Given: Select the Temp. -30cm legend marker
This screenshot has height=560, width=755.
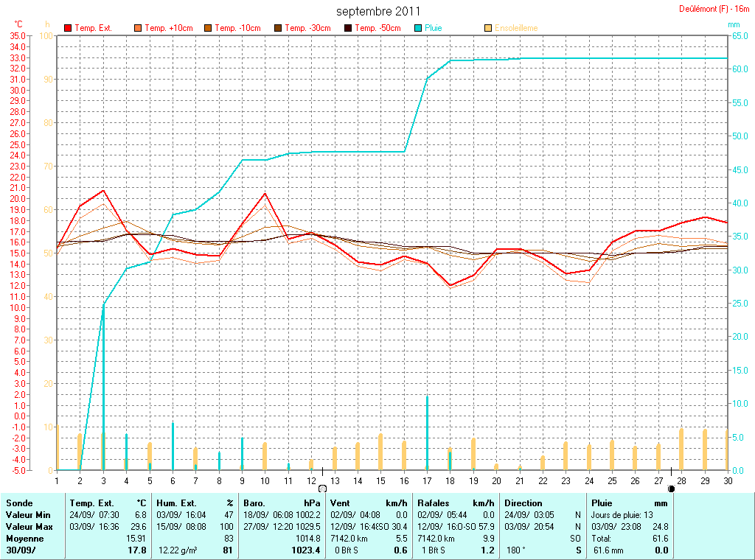Looking at the screenshot, I should pyautogui.click(x=278, y=28).
